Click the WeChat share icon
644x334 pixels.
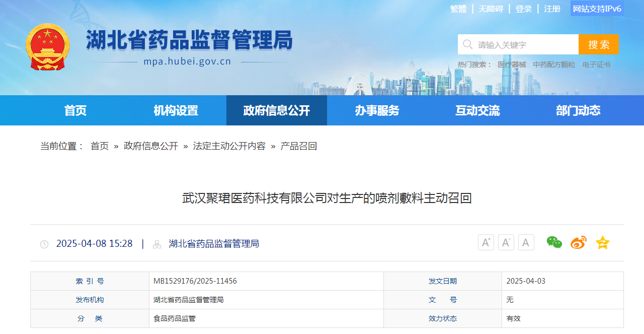click(554, 243)
